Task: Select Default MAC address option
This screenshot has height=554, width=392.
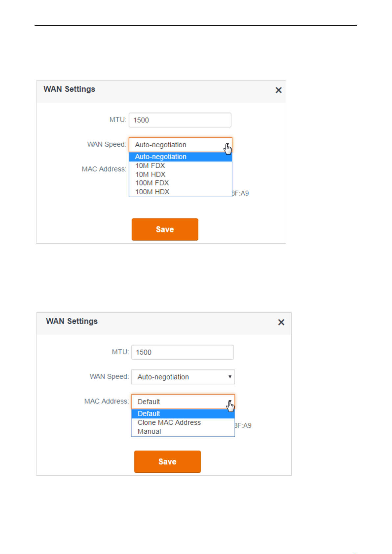Action: pyautogui.click(x=183, y=414)
